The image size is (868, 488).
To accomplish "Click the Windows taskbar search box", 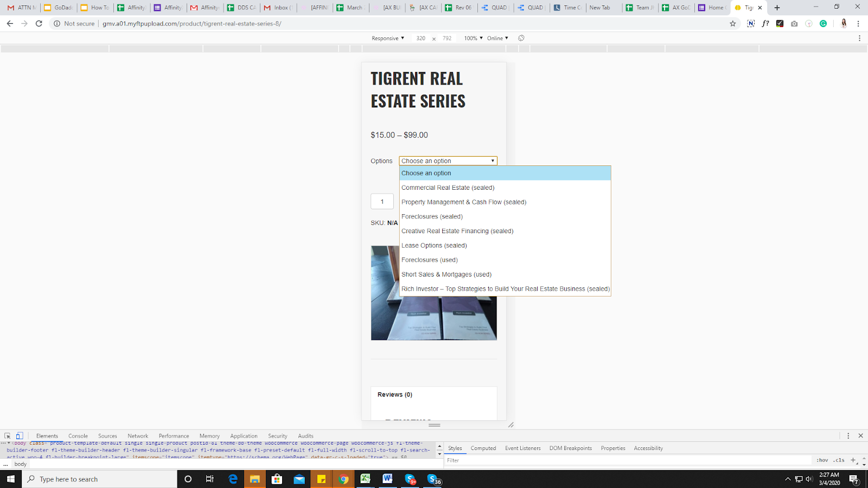I will point(100,479).
